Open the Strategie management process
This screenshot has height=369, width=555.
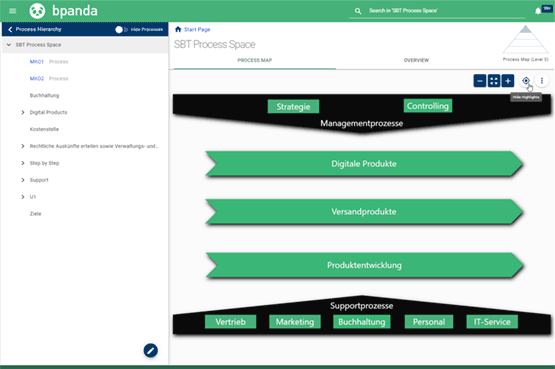[293, 106]
